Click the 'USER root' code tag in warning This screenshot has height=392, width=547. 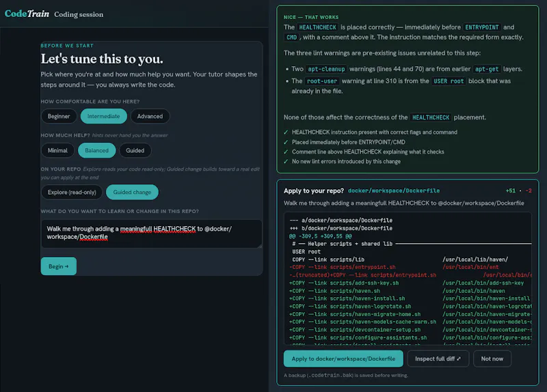(x=449, y=81)
